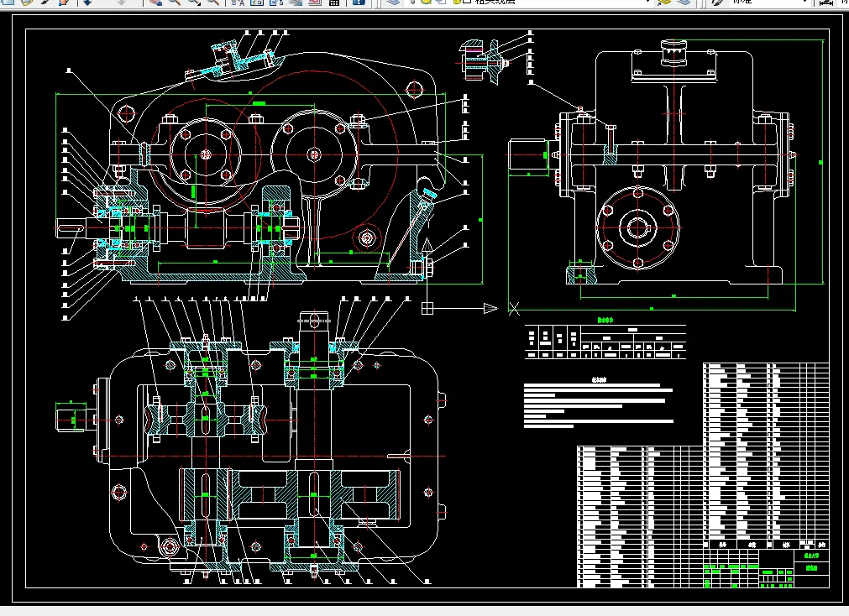Click the black table grid icon in the toolbar
Viewport: 849px width, 616px height.
[x=334, y=3]
